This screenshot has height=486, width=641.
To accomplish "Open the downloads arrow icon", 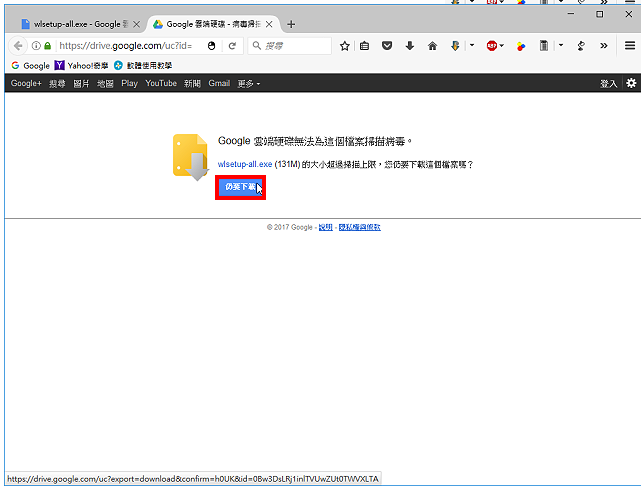I will (410, 46).
